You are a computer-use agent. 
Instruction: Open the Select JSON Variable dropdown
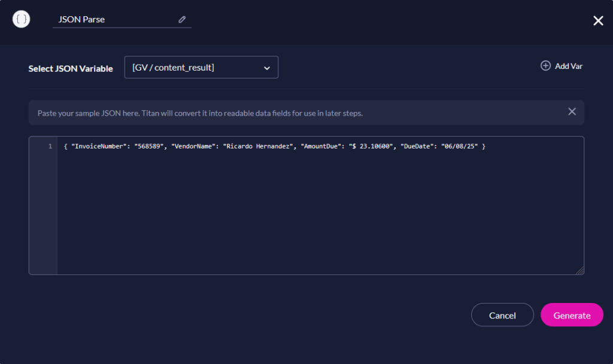201,67
